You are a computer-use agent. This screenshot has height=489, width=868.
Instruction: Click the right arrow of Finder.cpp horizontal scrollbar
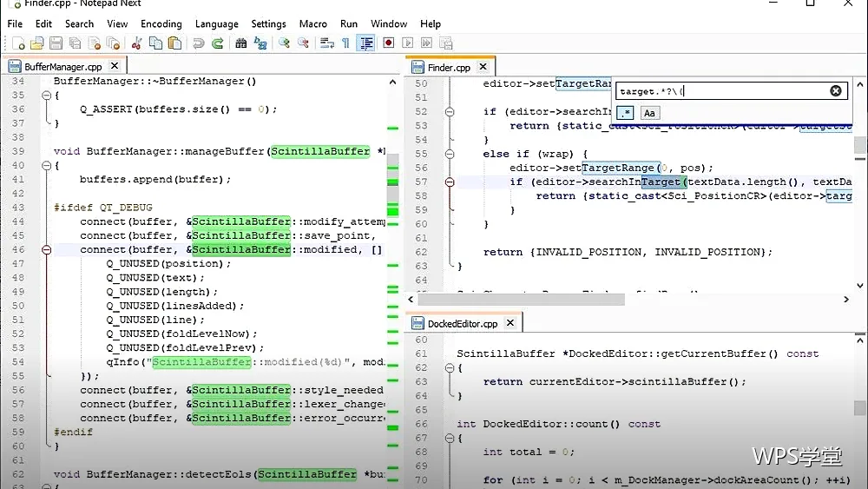coord(845,300)
